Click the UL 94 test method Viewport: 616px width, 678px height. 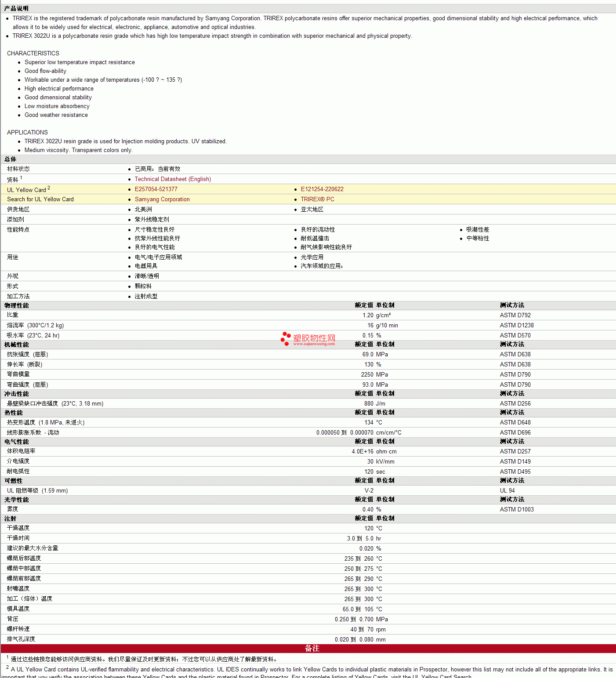[x=507, y=491]
